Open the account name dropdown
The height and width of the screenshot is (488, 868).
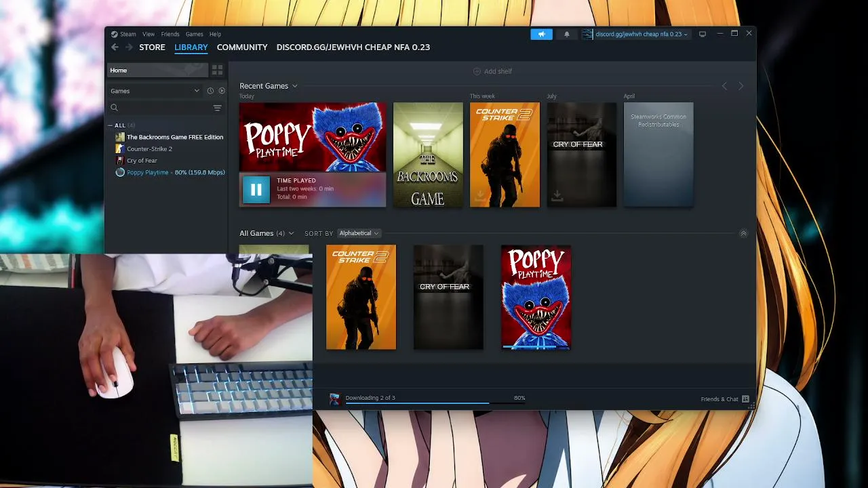click(642, 34)
